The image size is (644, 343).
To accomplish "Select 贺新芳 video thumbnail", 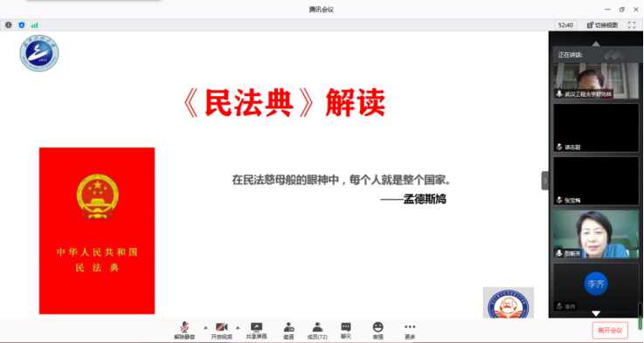I will coord(596,234).
